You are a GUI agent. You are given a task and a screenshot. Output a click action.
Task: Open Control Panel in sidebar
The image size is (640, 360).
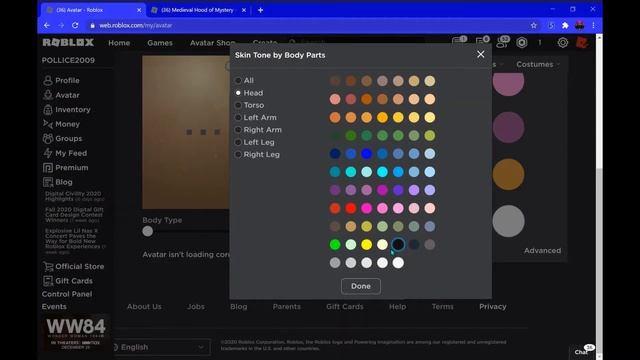point(67,294)
